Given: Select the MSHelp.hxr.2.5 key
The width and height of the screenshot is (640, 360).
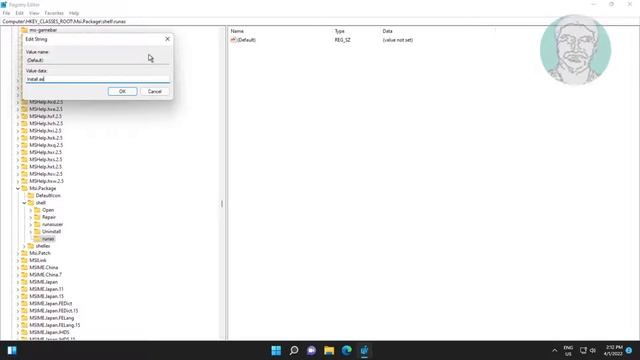Looking at the screenshot, I should (x=45, y=152).
